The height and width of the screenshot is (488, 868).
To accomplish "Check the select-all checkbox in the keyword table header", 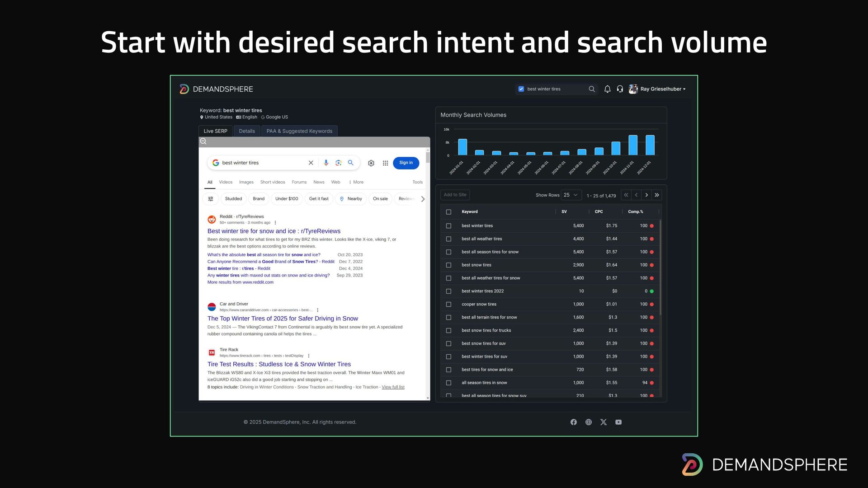I will tap(448, 212).
